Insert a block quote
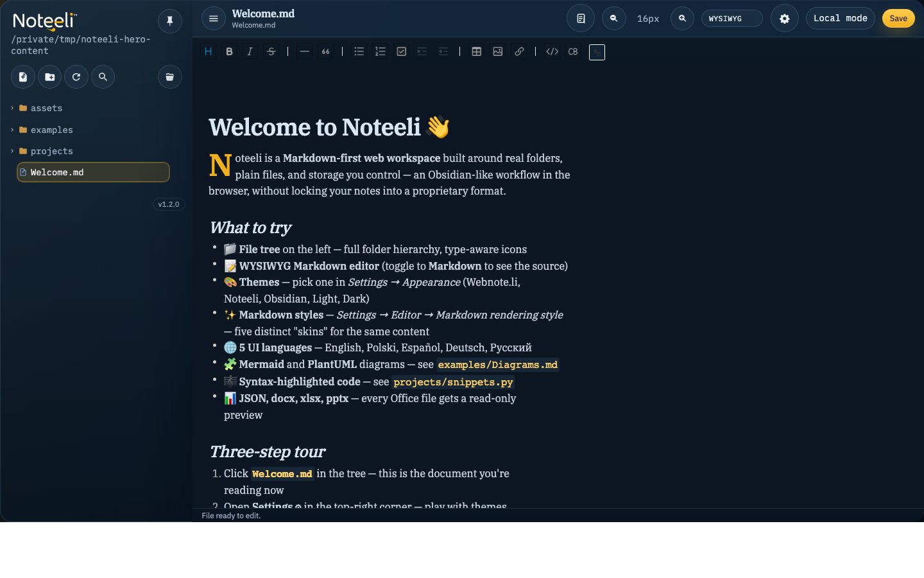 [x=326, y=52]
